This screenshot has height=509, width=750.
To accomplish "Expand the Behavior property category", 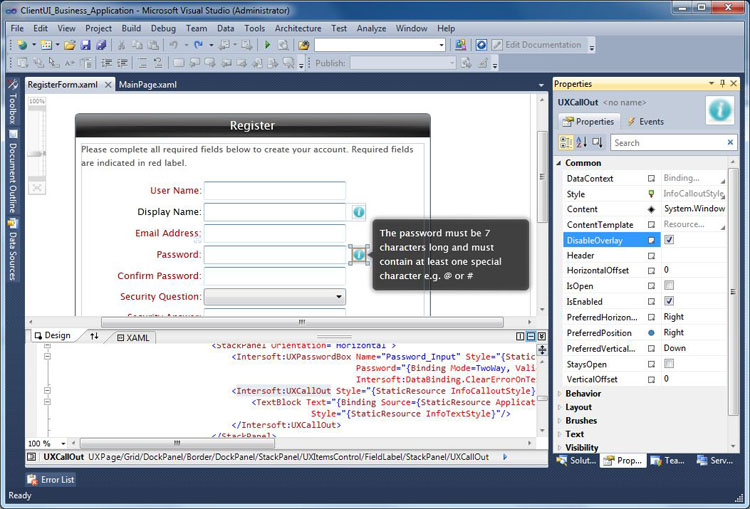I will (x=559, y=394).
